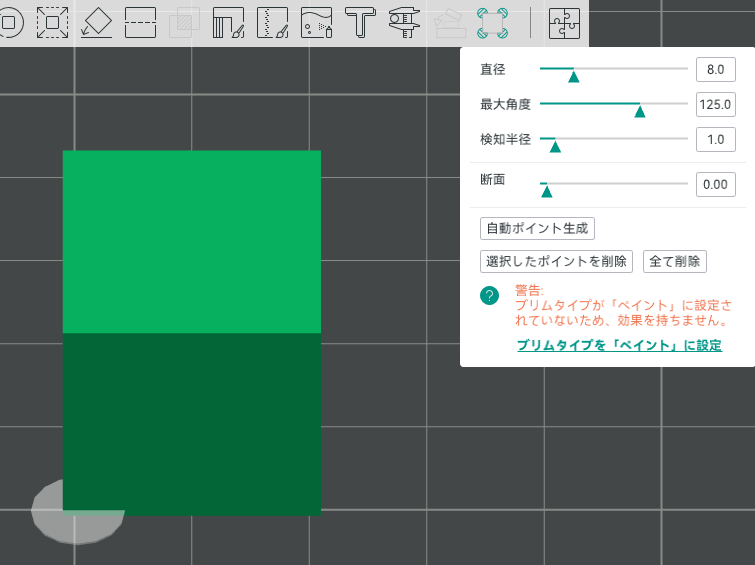The image size is (755, 565).
Task: Activate the Lay on Face tool
Action: [97, 22]
